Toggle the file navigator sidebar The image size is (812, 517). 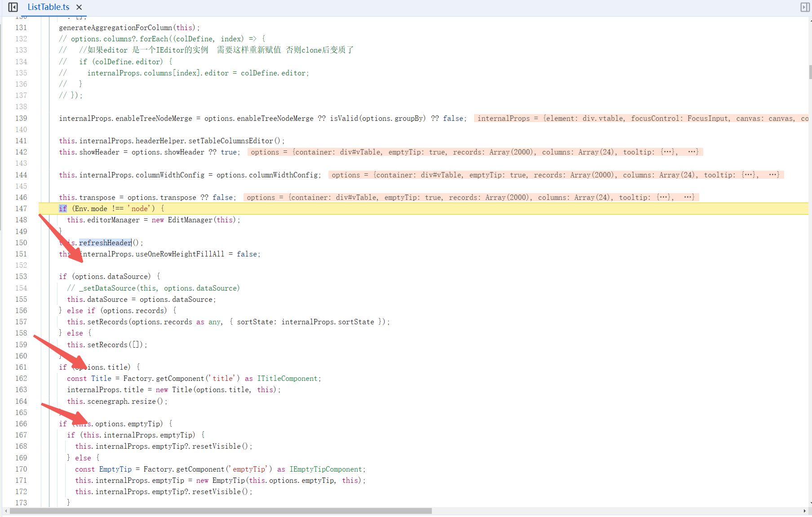13,7
